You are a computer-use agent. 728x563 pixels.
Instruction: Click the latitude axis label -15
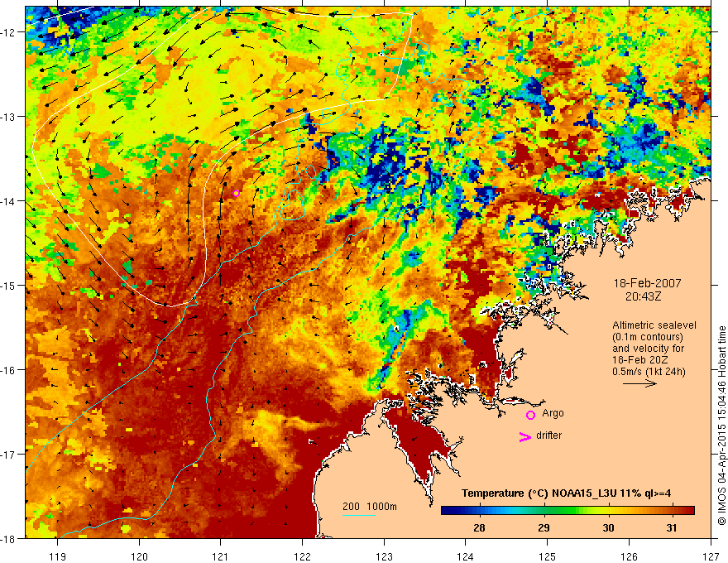(8, 286)
